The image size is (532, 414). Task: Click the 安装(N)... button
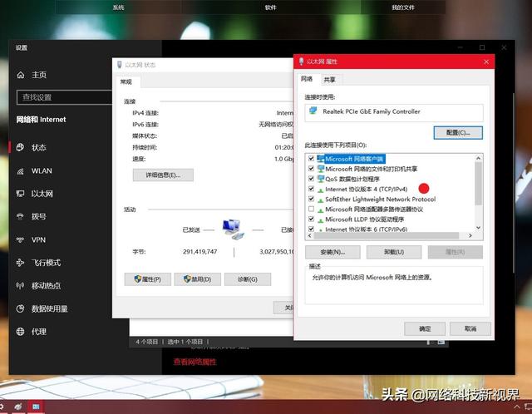tap(332, 252)
